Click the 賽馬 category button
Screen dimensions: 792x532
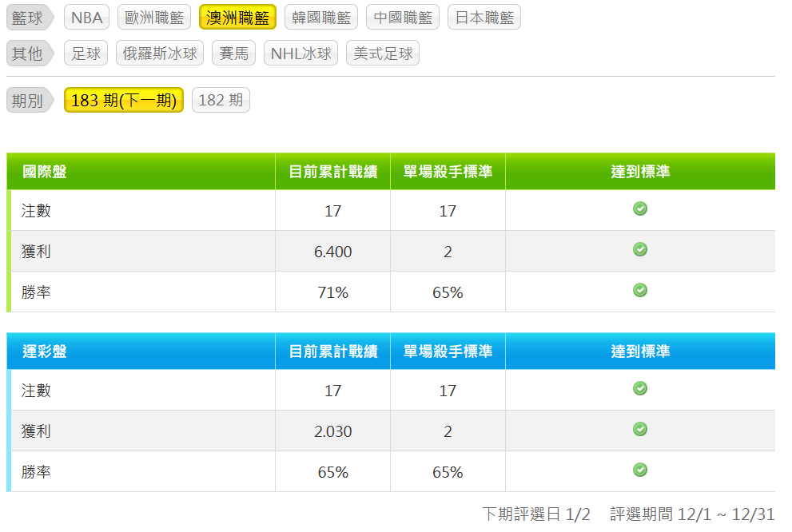[x=234, y=54]
